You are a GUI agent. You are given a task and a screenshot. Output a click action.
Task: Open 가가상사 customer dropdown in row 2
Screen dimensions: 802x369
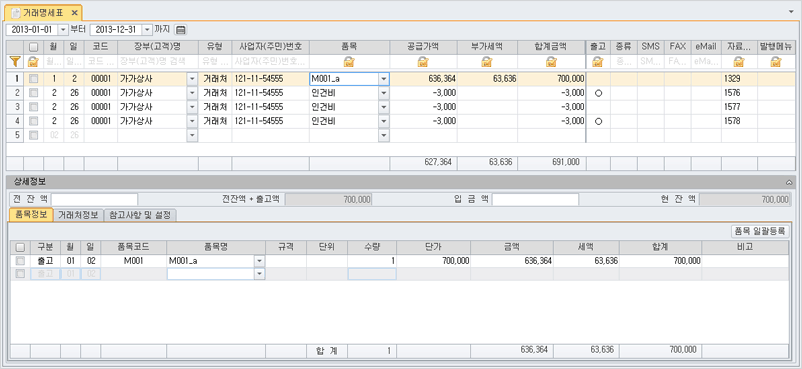(192, 93)
